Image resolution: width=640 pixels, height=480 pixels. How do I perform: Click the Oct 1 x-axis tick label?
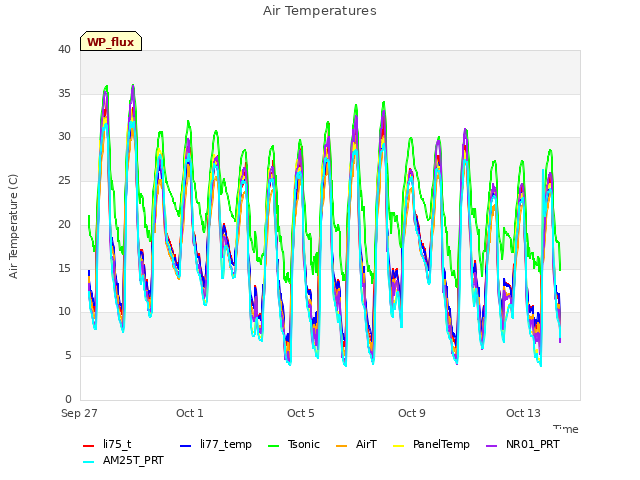click(190, 413)
